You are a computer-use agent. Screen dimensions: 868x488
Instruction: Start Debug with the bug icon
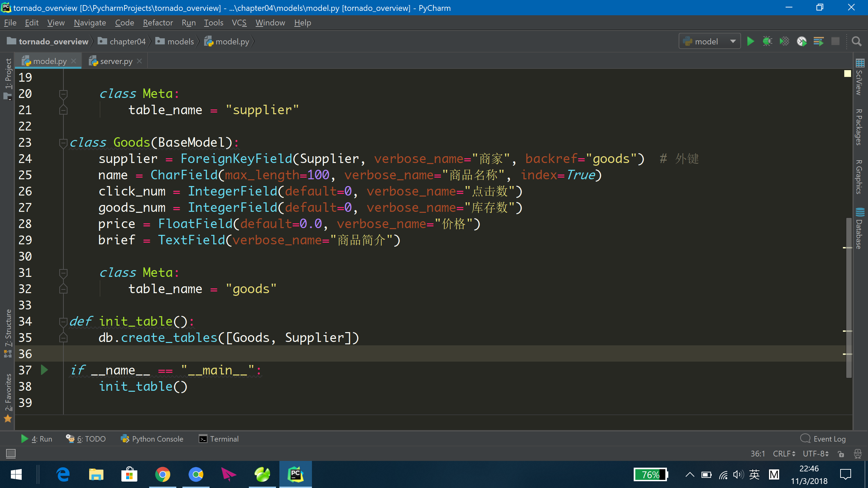[767, 41]
